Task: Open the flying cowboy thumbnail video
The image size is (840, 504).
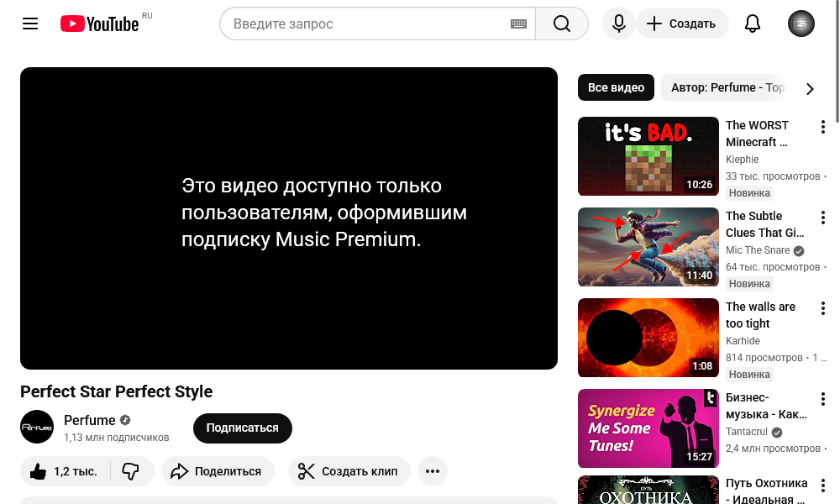Action: (x=648, y=247)
